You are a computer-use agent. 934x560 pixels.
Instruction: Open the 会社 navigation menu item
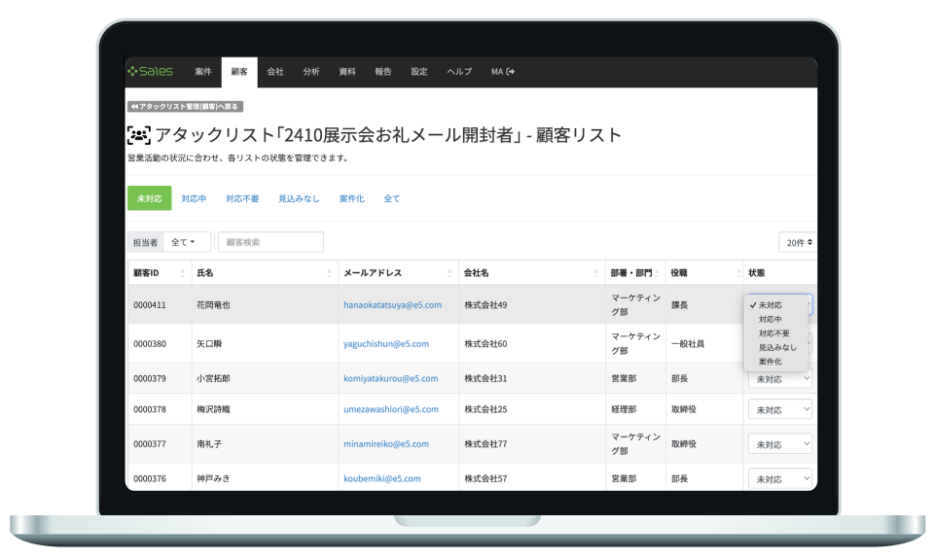275,72
